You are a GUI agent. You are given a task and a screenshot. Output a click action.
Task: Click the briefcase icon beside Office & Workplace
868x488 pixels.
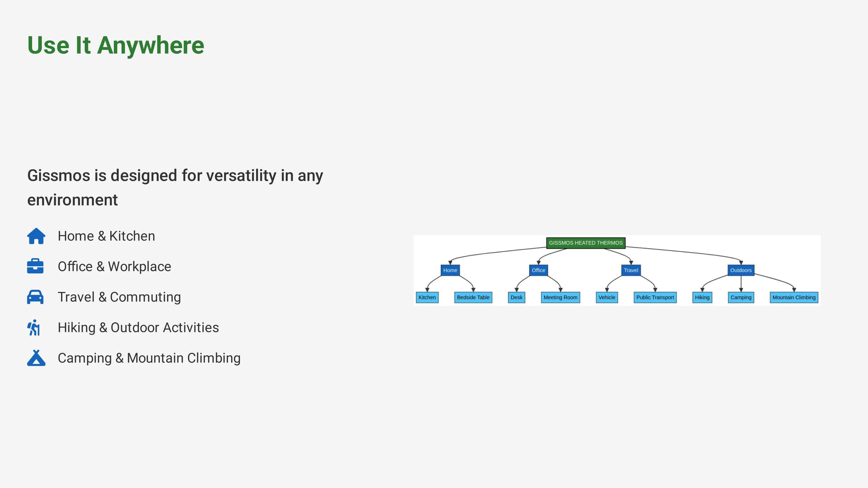tap(35, 266)
